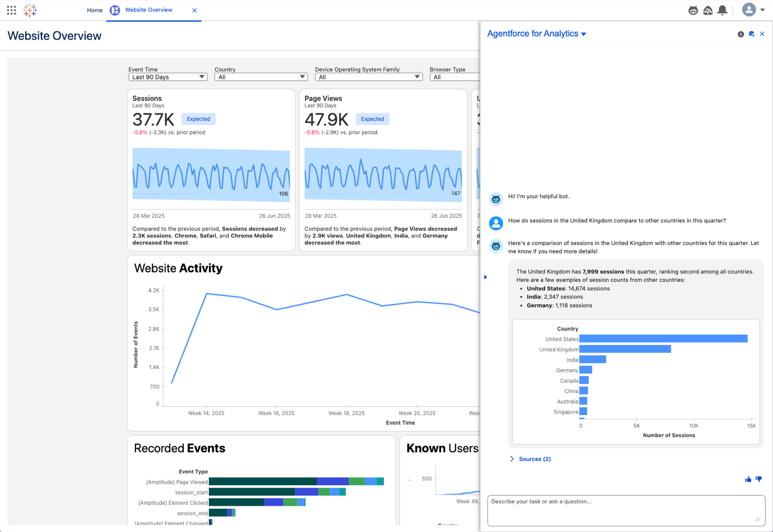Image resolution: width=773 pixels, height=532 pixels.
Task: Click the Expected badge on Sessions
Action: [198, 119]
